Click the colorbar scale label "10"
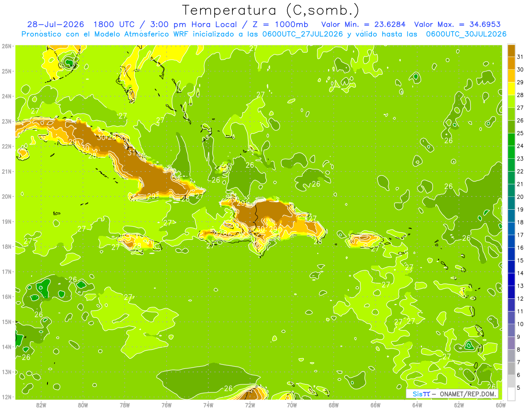The height and width of the screenshot is (411, 532). tap(520, 324)
